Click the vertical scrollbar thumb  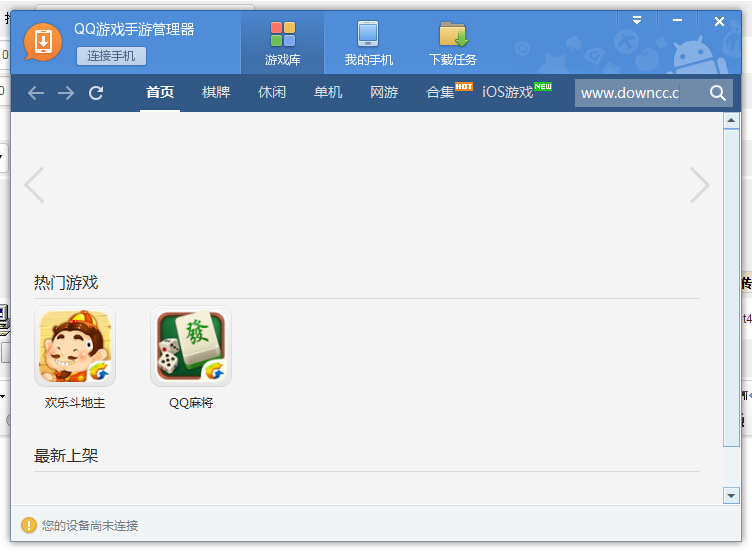point(731,288)
